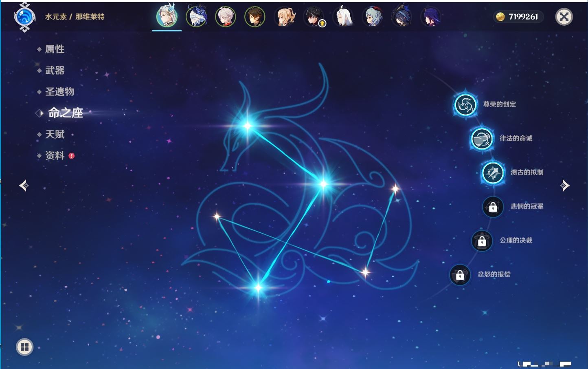
Task: Click the Hydro element emblem icon
Action: [24, 17]
